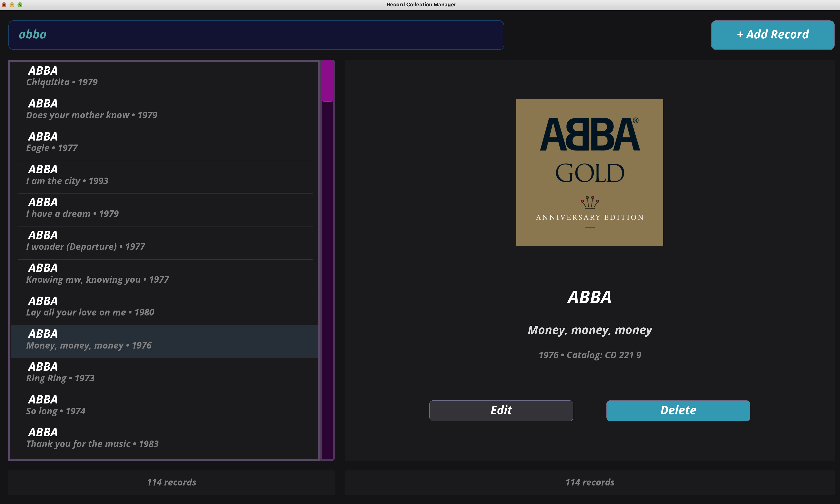Focus the search field containing abba

[256, 35]
